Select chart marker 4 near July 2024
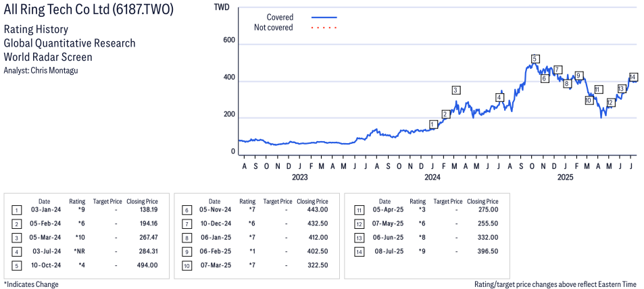This screenshot has height=289, width=644. [x=499, y=98]
